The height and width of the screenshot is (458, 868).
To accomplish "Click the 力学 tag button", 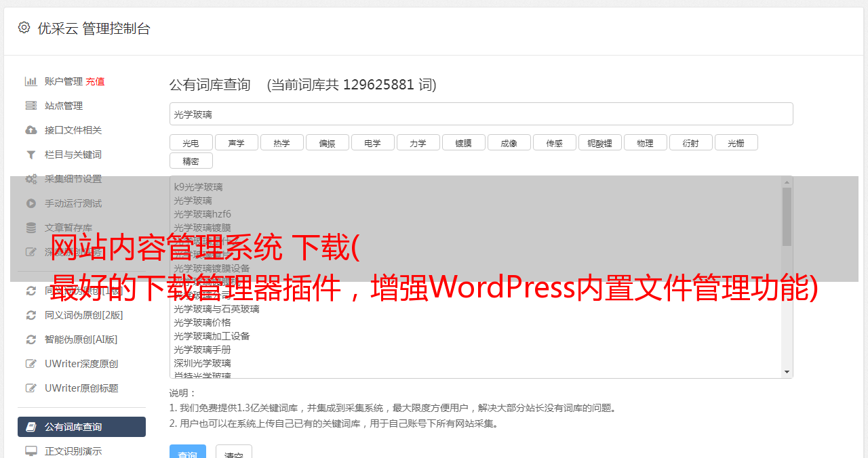I will [418, 142].
